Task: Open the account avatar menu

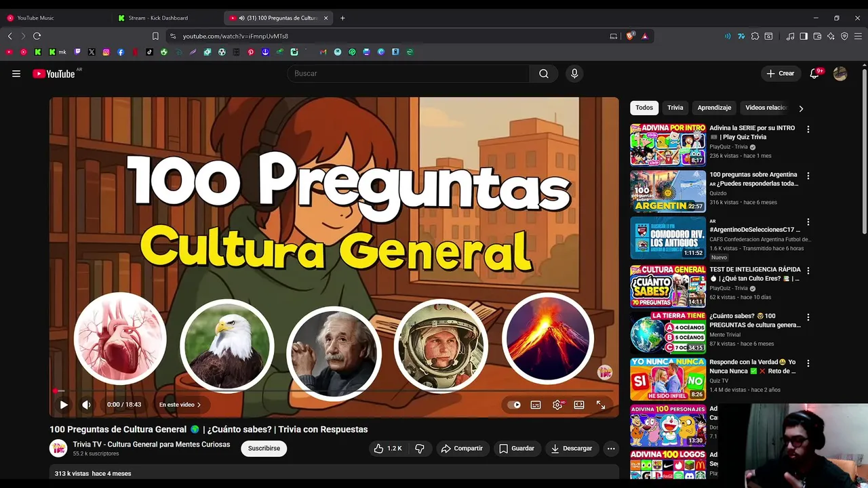Action: [x=840, y=74]
